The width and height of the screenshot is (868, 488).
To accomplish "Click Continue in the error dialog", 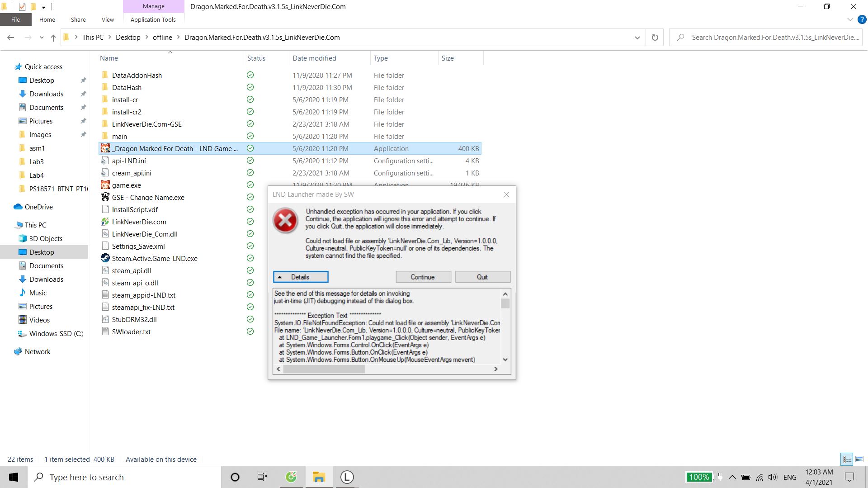I will [423, 277].
